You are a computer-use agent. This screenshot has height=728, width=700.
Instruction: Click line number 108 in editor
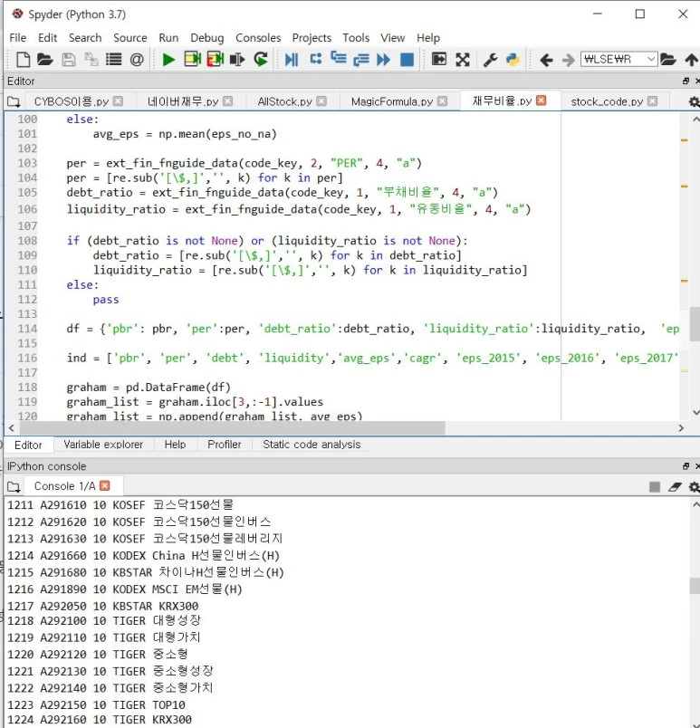tap(27, 241)
